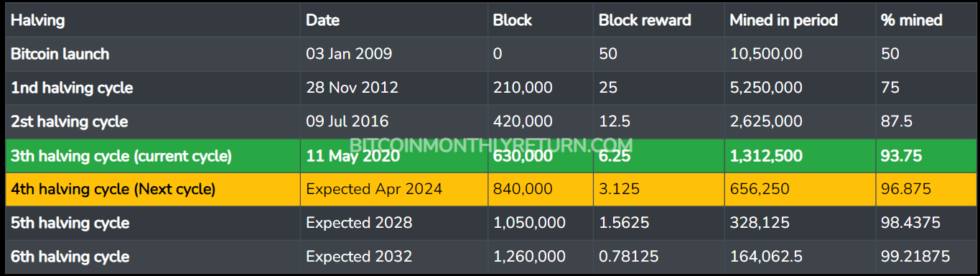Select 3th halving cycle (current cycle) label
Viewport: 980px width, 276px height.
point(121,156)
